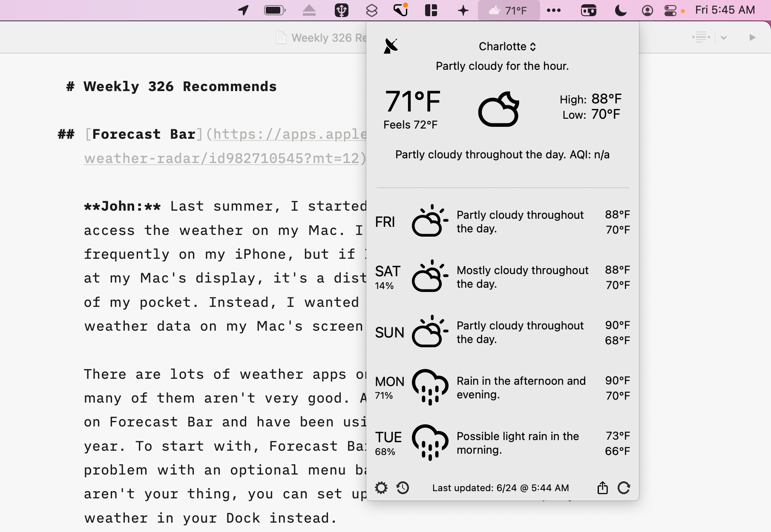Open the window layout grid menu icon

tap(432, 10)
